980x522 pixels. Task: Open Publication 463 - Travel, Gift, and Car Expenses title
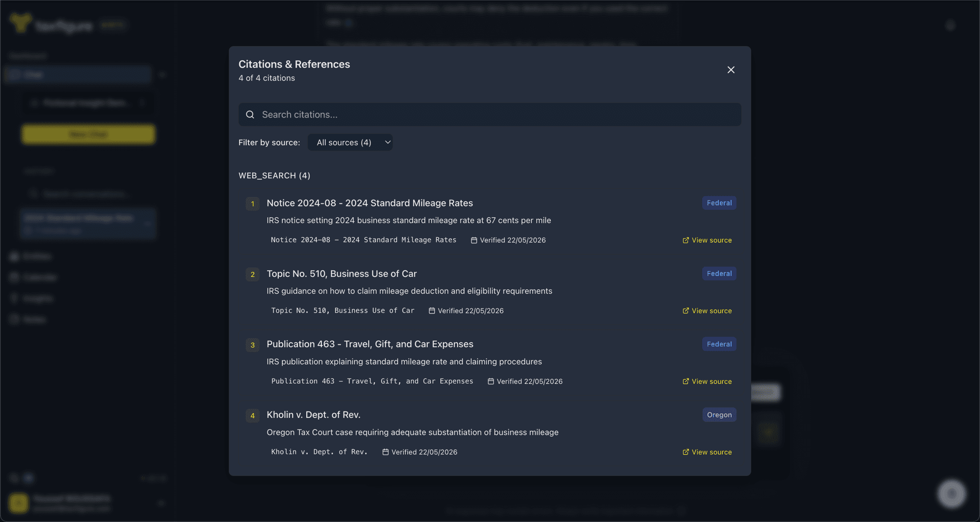coord(369,344)
